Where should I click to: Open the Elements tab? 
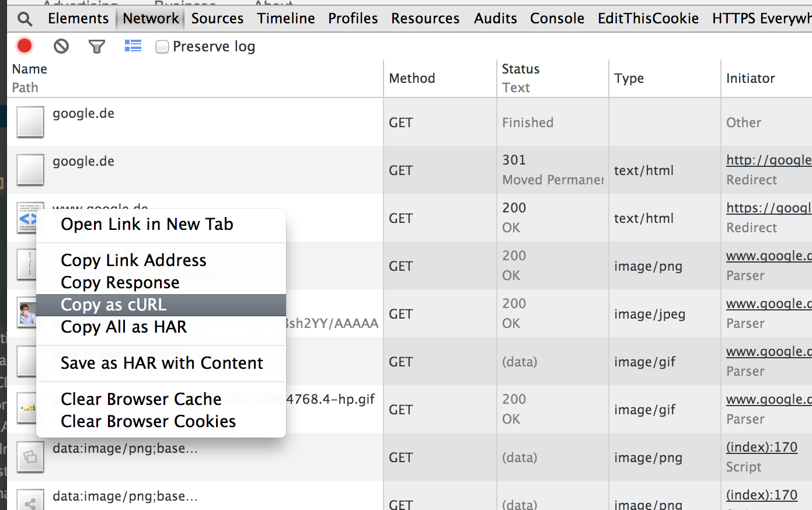(78, 19)
